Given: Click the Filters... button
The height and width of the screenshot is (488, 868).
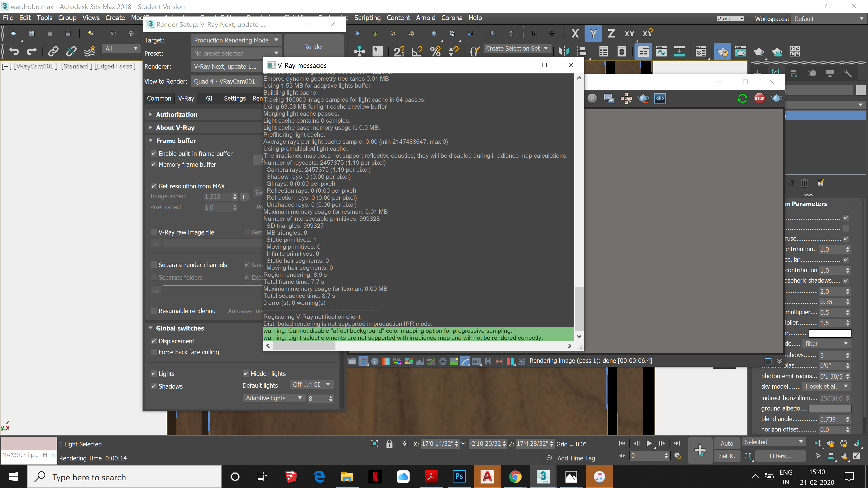Looking at the screenshot, I should (x=780, y=456).
